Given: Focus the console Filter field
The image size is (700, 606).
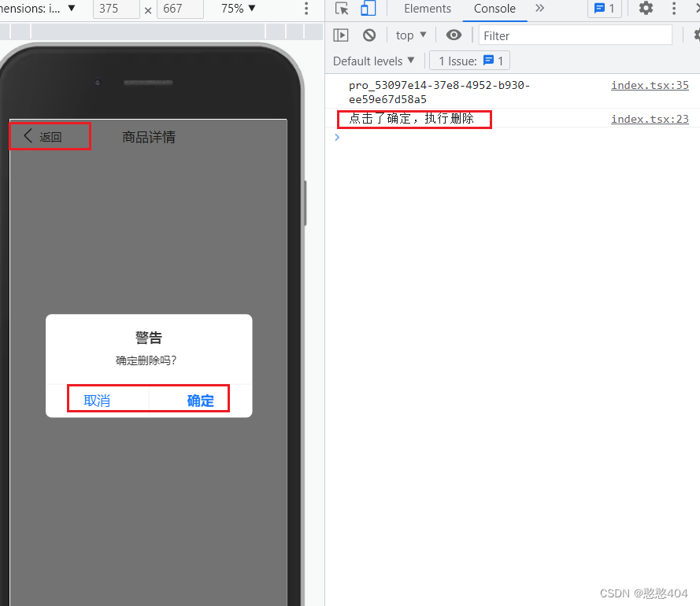Looking at the screenshot, I should (575, 35).
